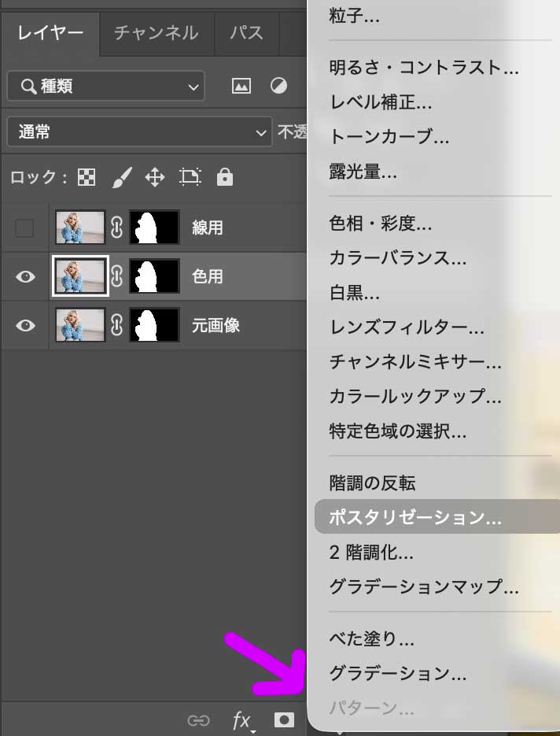Filter layers by adjustment layer icon
Image resolution: width=560 pixels, height=736 pixels.
pyautogui.click(x=278, y=86)
